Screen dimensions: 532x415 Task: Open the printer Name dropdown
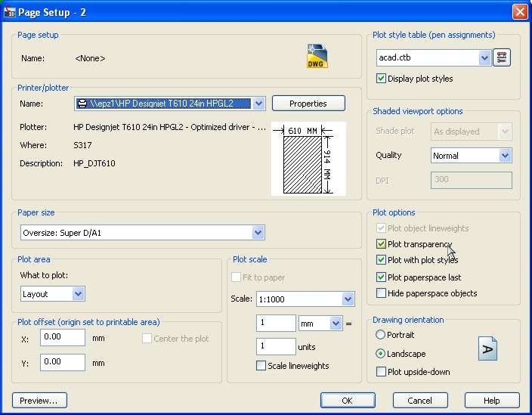(258, 104)
